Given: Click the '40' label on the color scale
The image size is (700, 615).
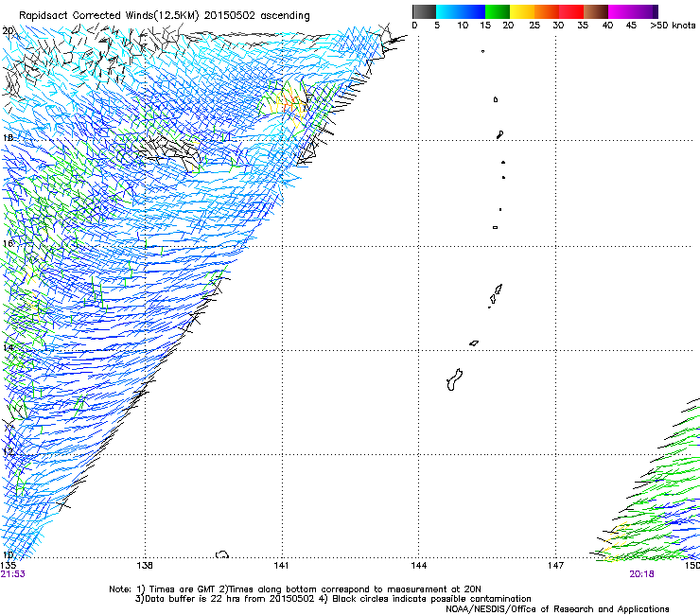Looking at the screenshot, I should point(607,26).
